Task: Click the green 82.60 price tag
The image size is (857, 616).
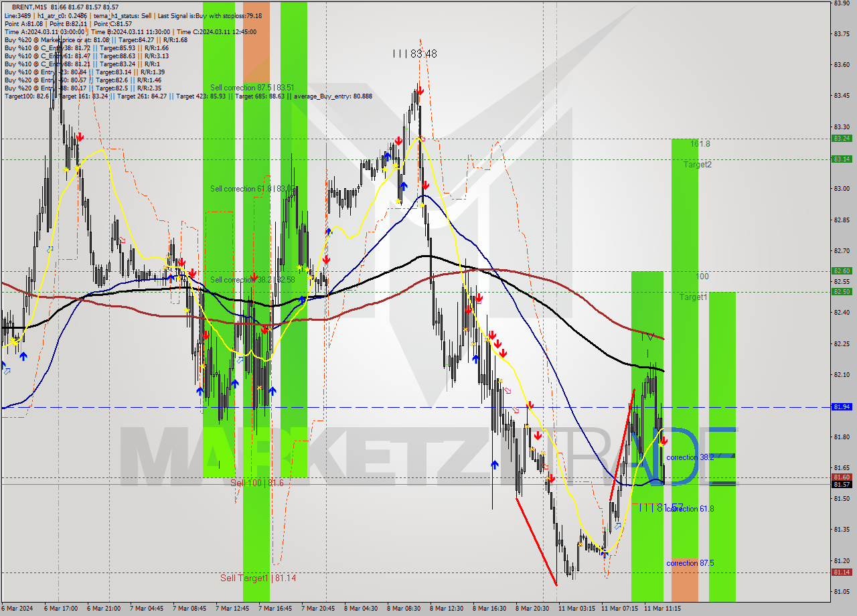Action: click(x=842, y=271)
